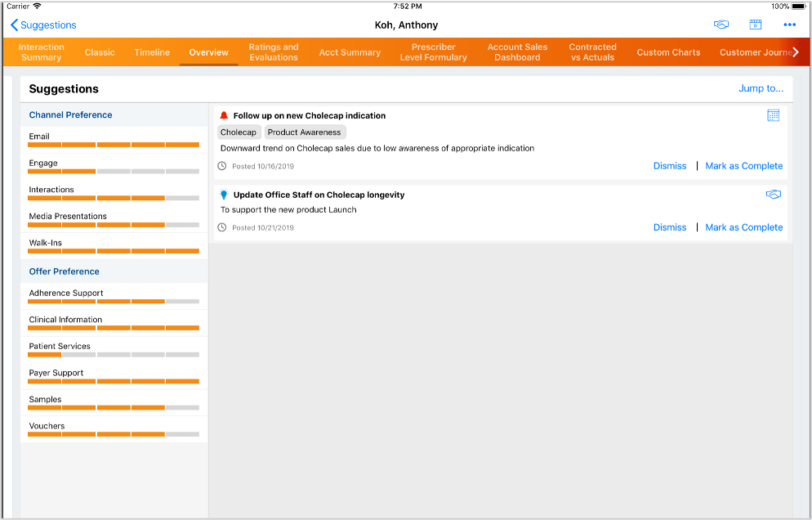Select the Ratings and Evaluations tab
The height and width of the screenshot is (520, 812).
[274, 52]
